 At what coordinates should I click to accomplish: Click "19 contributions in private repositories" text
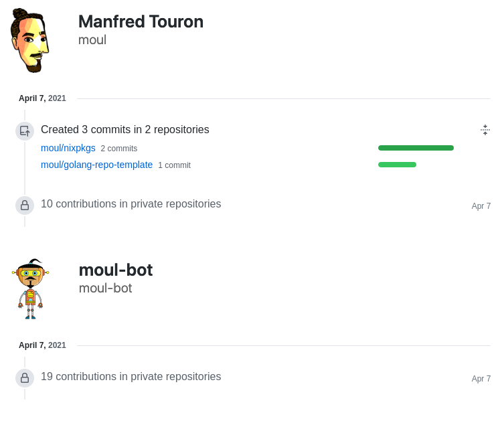(x=131, y=376)
